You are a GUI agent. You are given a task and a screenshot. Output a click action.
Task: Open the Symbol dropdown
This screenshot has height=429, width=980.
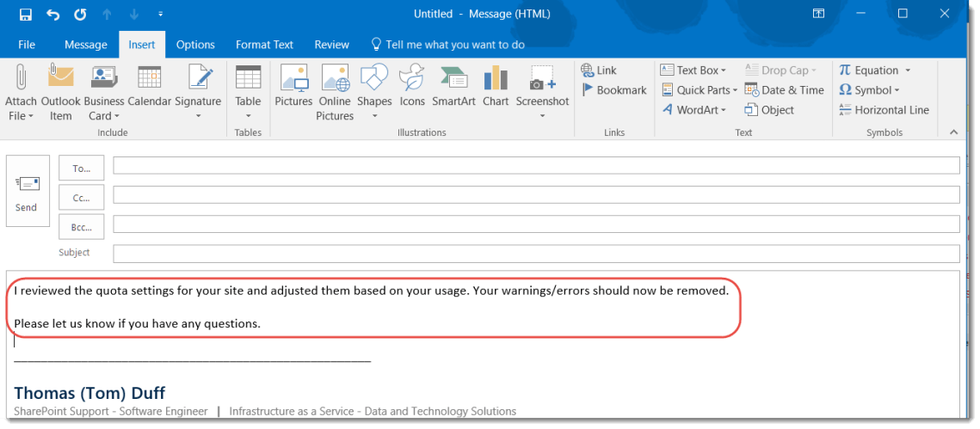tap(869, 90)
